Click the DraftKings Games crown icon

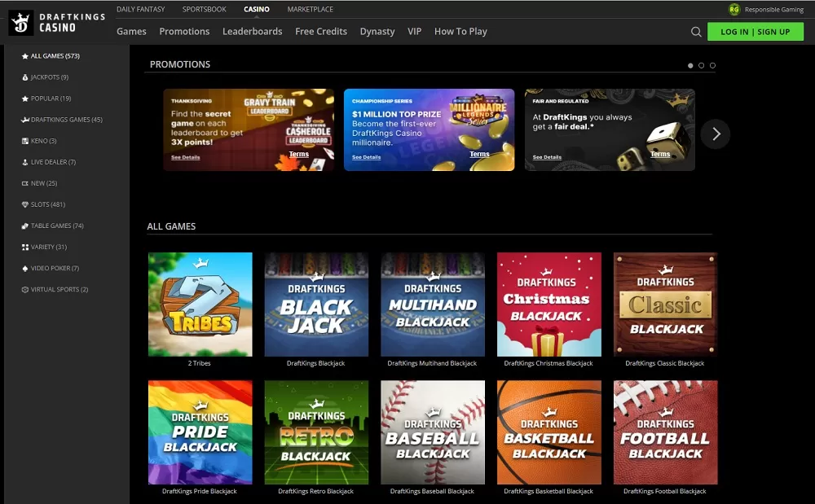[25, 120]
